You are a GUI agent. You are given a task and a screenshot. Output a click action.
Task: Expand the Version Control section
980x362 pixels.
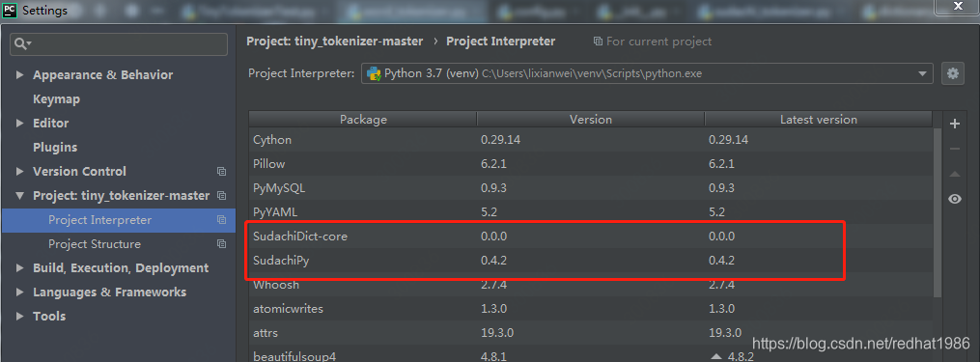(x=20, y=171)
